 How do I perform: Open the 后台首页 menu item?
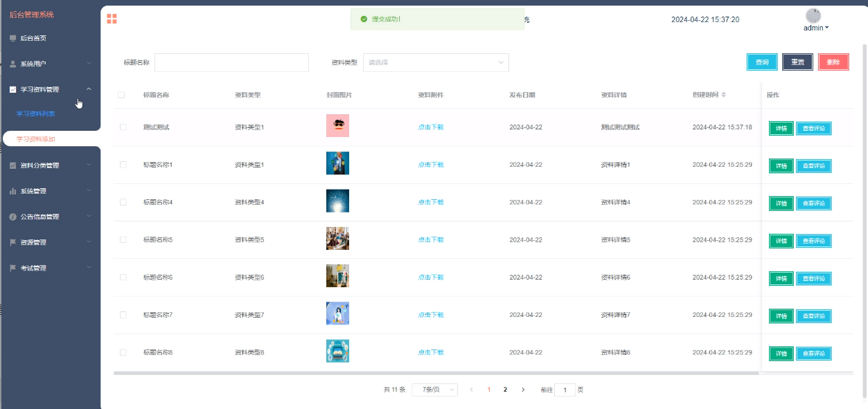(50, 38)
